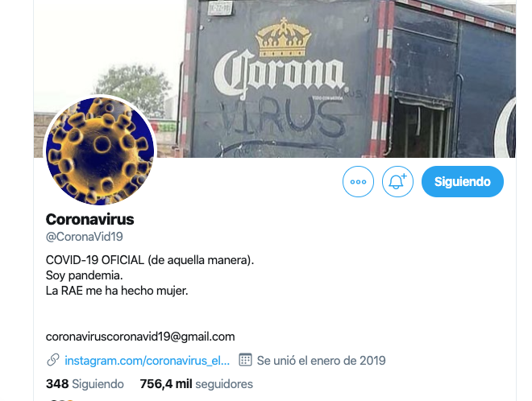
Task: Open the instagram.com/coronavirus_el... link
Action: 148,361
